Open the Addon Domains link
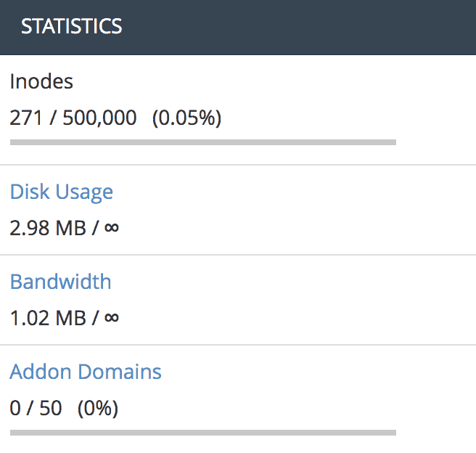Screen dimensions: 476x453 click(86, 372)
